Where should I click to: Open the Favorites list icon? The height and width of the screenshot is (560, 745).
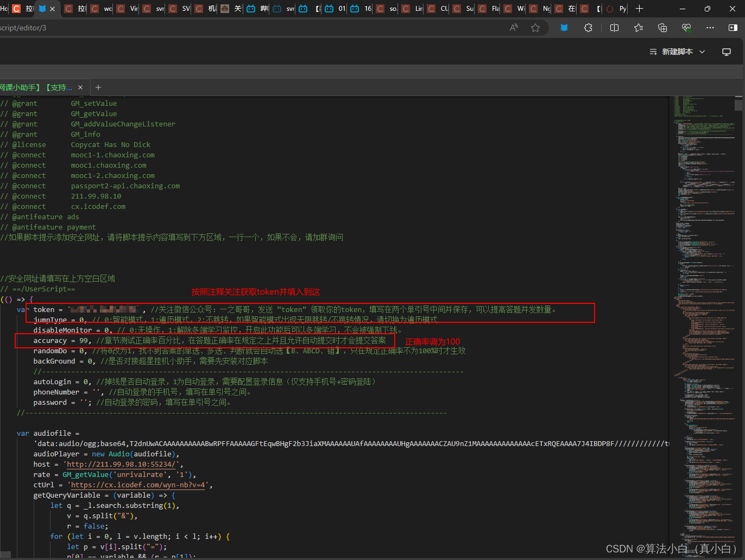click(x=638, y=28)
